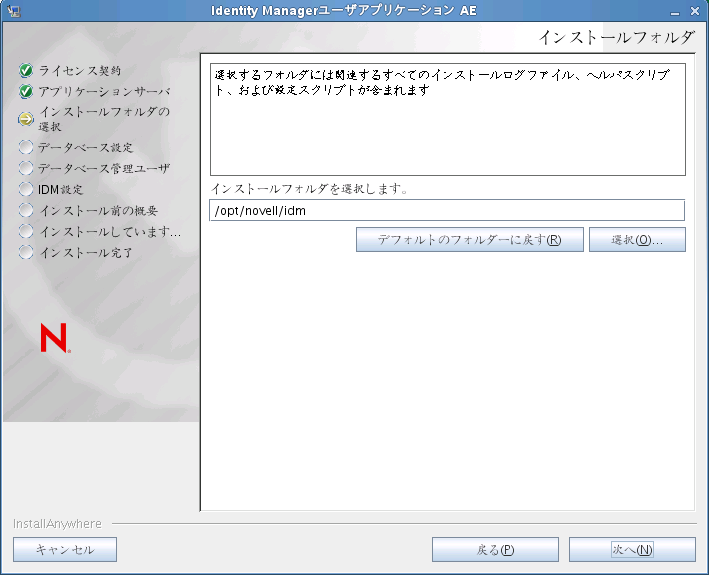Select the インストールしています... step text
Screen dimensions: 709x575
pyautogui.click(x=110, y=231)
